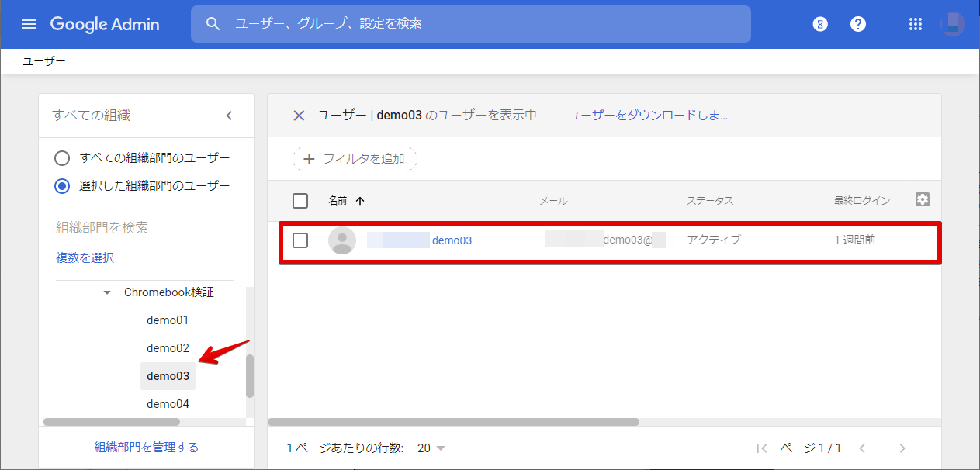Open the Google apps grid launcher

tap(916, 24)
